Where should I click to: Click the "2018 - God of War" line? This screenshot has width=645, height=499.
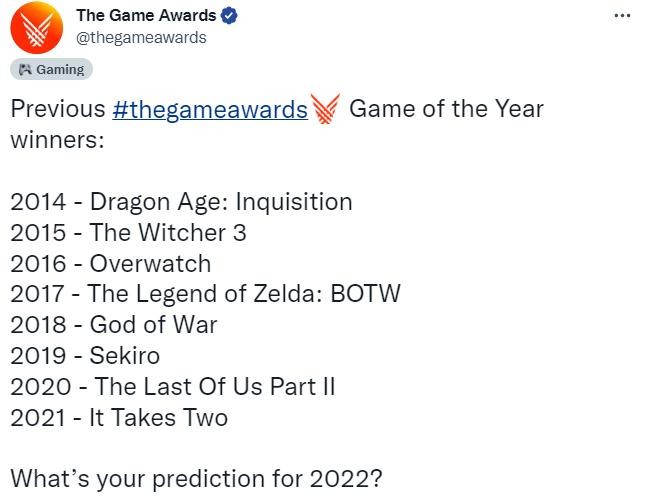(x=113, y=325)
